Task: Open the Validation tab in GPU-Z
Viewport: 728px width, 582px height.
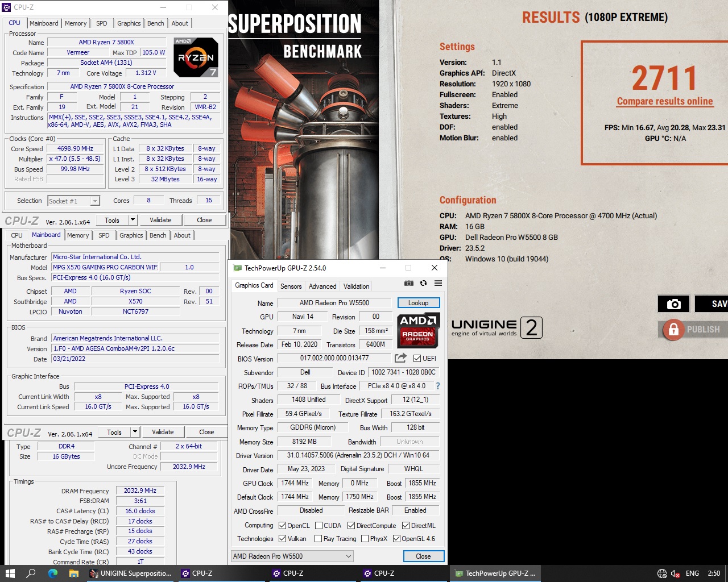Action: [x=356, y=286]
